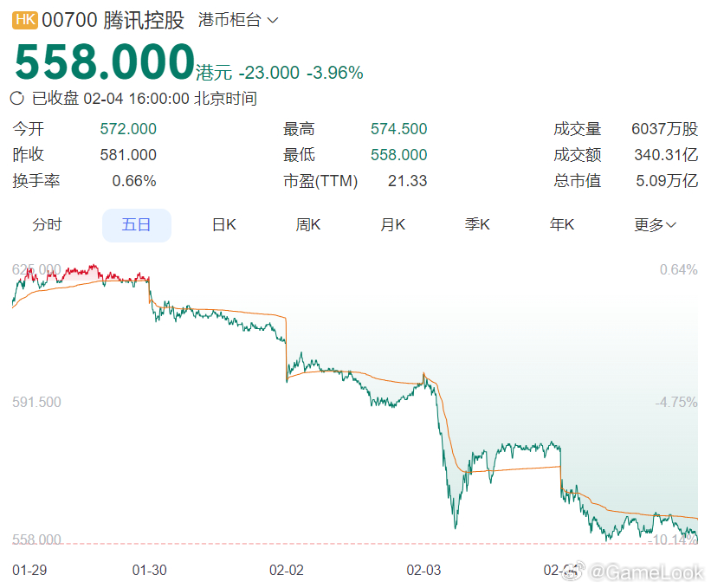
Task: Click the price change -23.000
Action: pos(268,73)
